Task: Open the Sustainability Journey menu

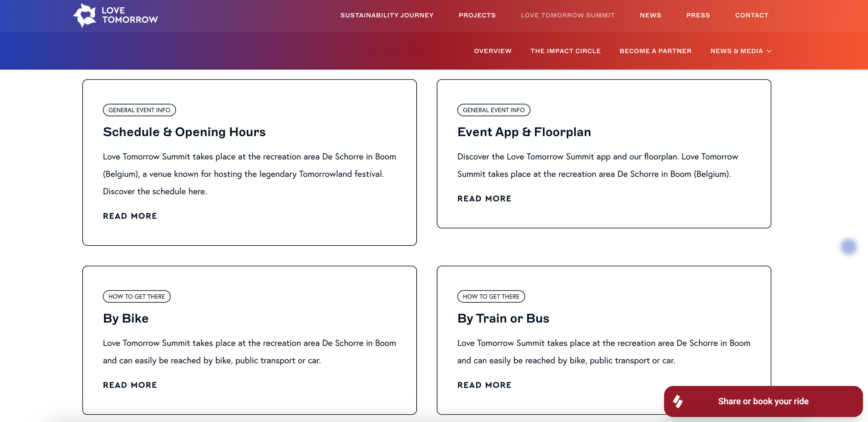Action: 387,15
